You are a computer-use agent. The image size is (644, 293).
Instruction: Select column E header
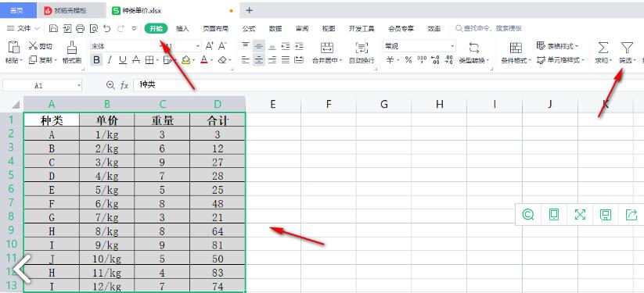coord(273,104)
